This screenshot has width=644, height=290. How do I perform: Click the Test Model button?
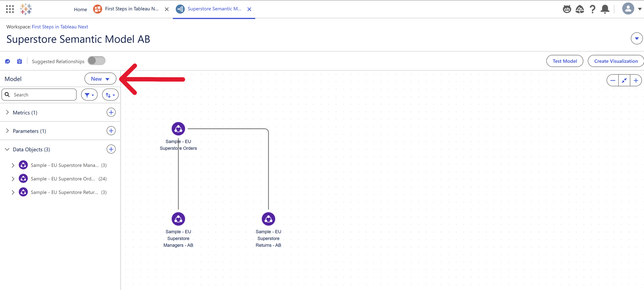click(565, 61)
